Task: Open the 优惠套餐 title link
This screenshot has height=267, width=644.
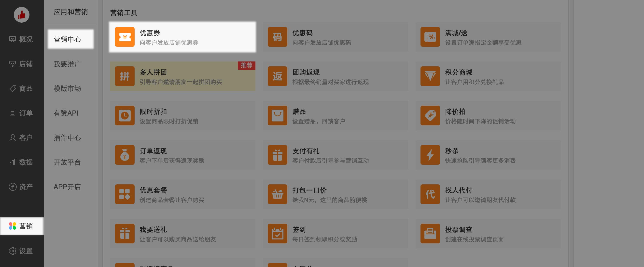Action: (153, 190)
